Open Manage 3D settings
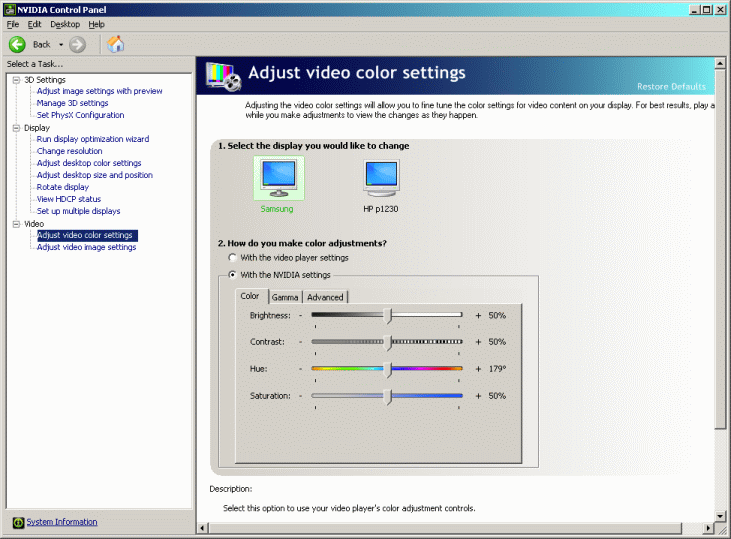The image size is (731, 539). click(x=72, y=103)
